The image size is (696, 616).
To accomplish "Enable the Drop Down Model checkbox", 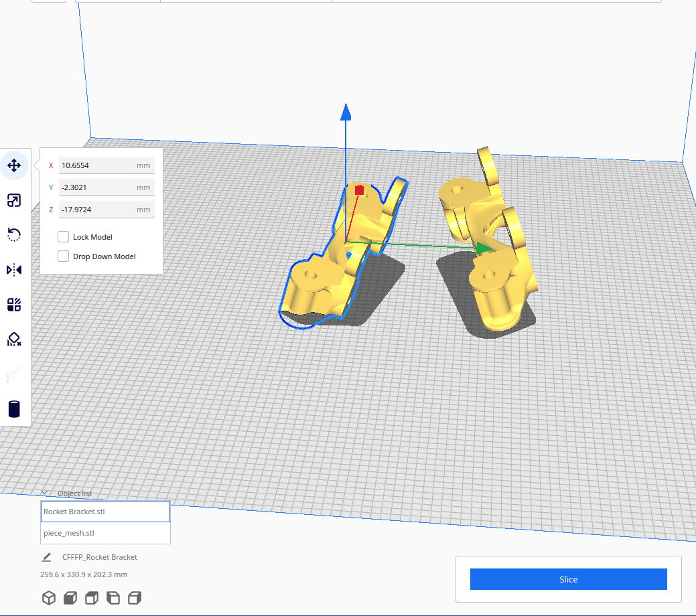I will coord(63,256).
